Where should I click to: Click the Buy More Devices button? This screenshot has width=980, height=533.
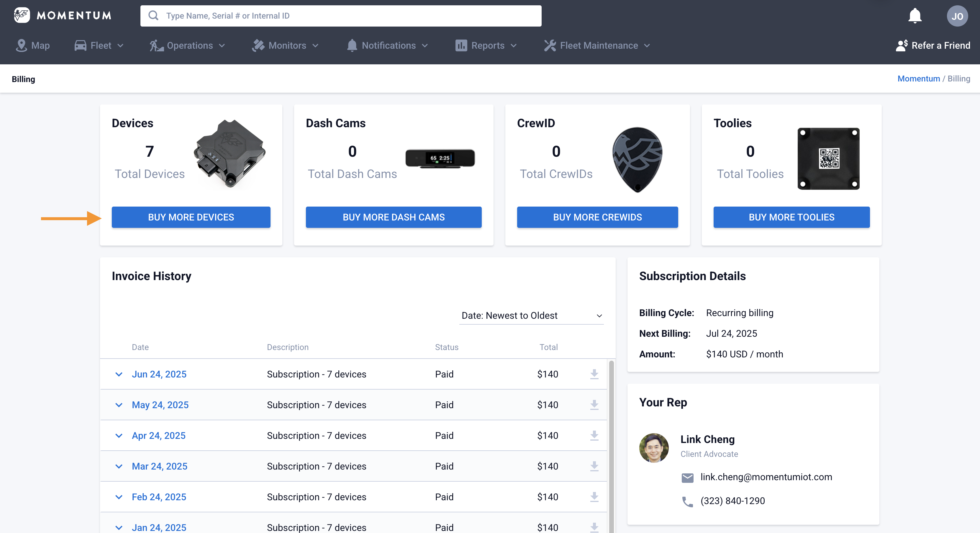pos(191,218)
